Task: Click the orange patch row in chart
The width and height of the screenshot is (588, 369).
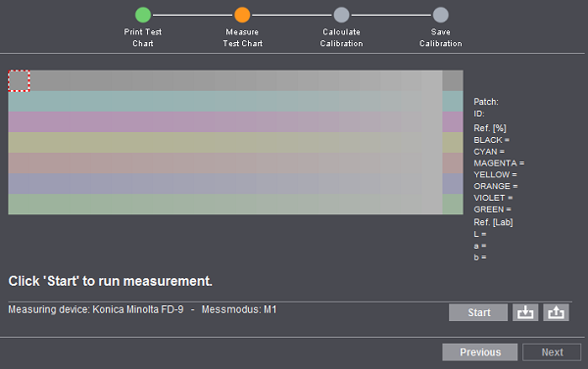Action: pyautogui.click(x=235, y=162)
